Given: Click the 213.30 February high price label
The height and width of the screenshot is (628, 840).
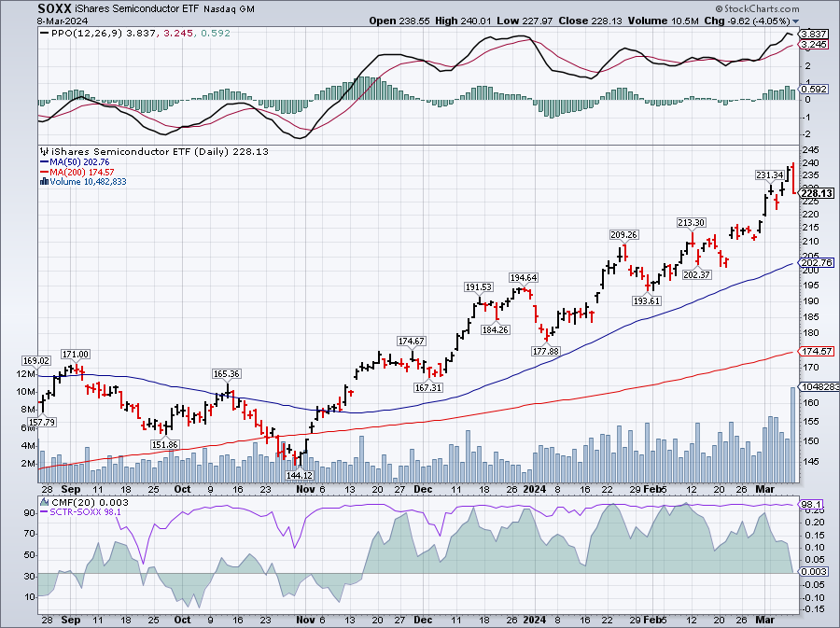Looking at the screenshot, I should [x=692, y=222].
